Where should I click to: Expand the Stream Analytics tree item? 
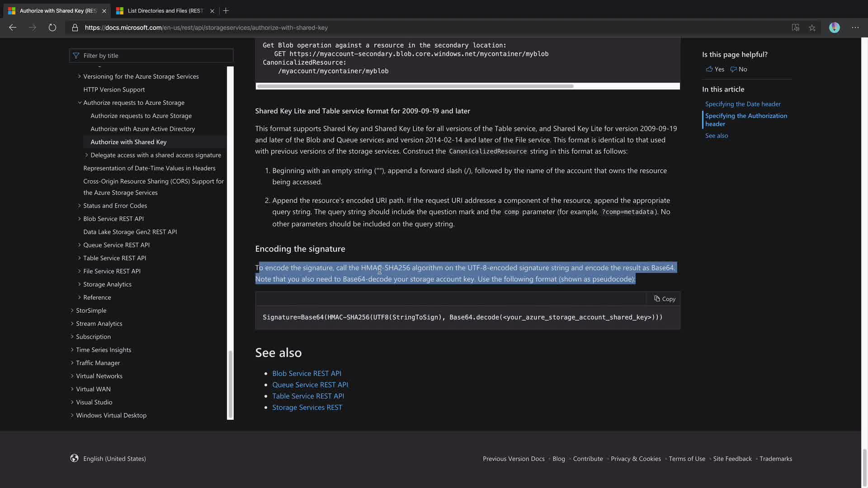pyautogui.click(x=72, y=324)
